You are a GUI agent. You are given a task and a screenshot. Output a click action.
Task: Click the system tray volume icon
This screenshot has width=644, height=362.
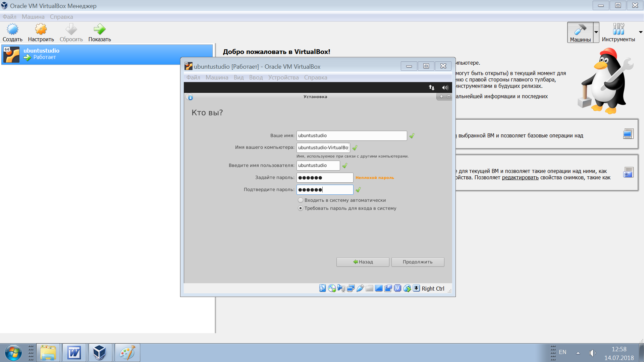click(x=592, y=353)
